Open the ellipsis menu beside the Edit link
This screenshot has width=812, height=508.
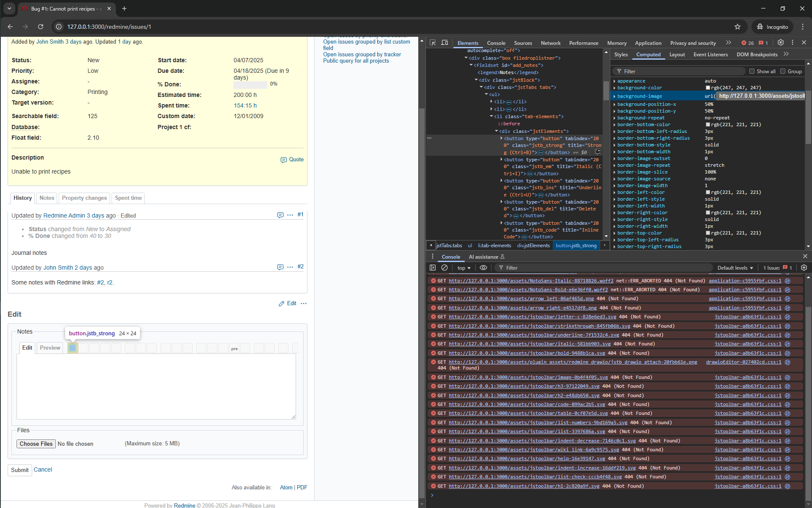pyautogui.click(x=304, y=304)
